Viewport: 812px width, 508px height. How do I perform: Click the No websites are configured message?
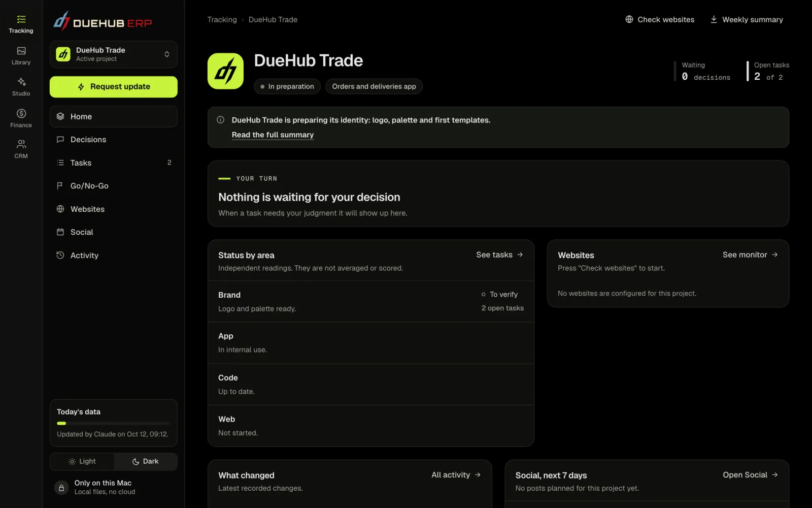(x=627, y=294)
